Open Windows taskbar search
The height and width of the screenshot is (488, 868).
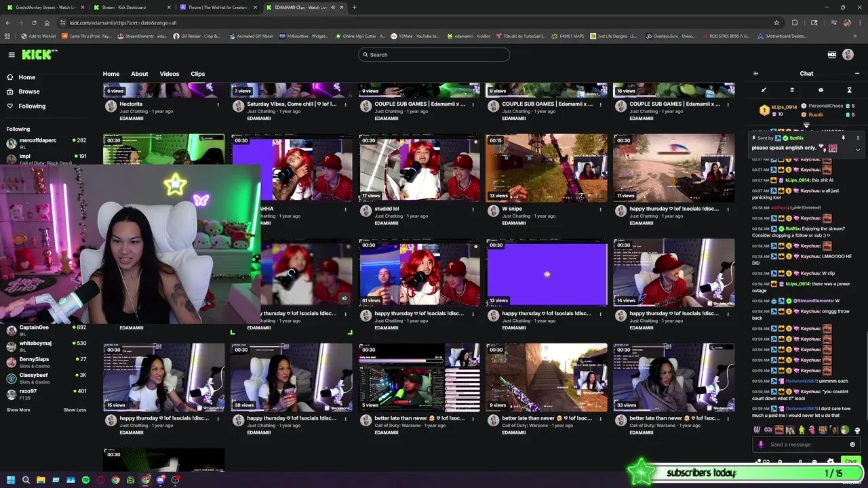coord(26,480)
